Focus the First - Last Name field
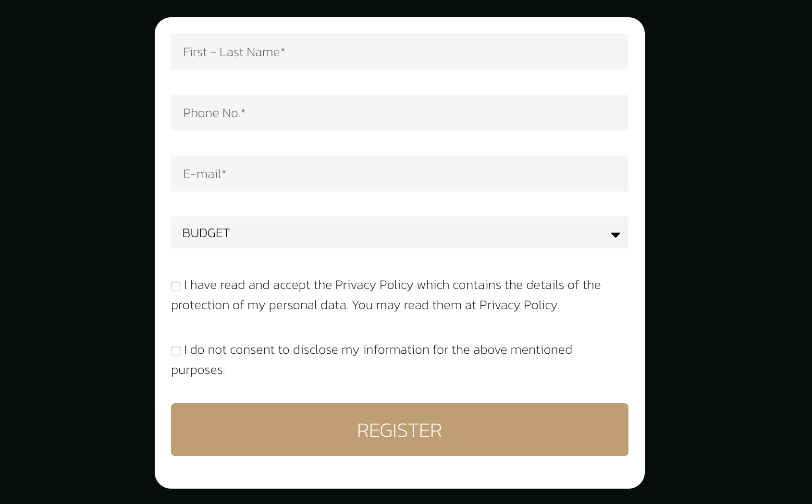Image resolution: width=812 pixels, height=504 pixels. pos(400,51)
